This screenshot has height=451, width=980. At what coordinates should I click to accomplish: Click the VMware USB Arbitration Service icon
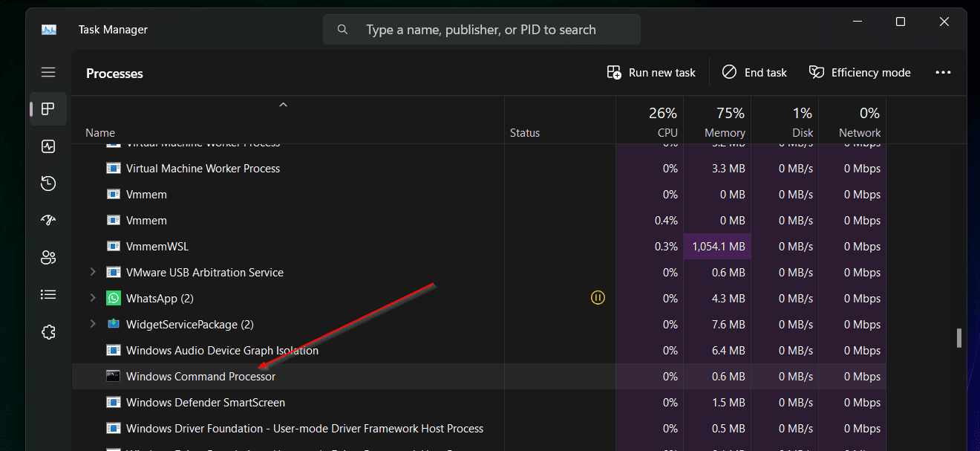click(114, 272)
